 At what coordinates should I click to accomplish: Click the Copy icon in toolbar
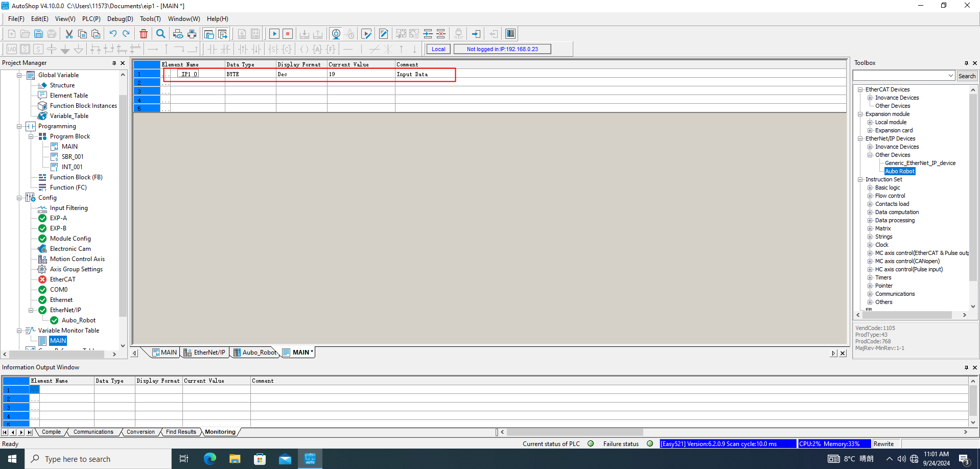pos(82,34)
